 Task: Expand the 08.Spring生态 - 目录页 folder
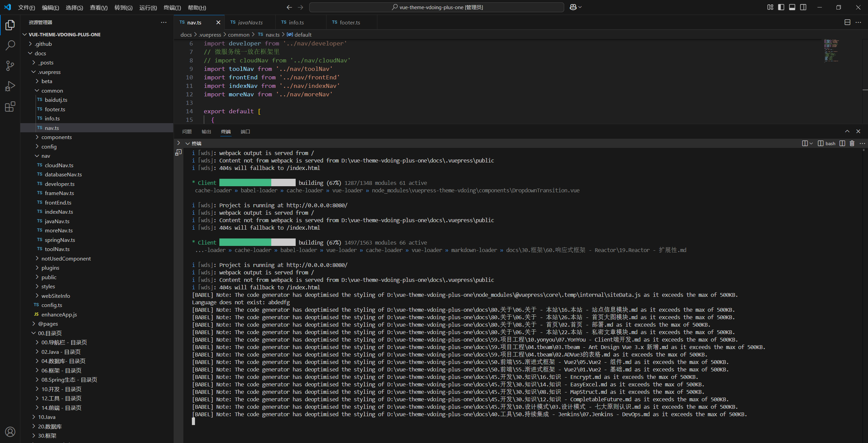point(37,380)
